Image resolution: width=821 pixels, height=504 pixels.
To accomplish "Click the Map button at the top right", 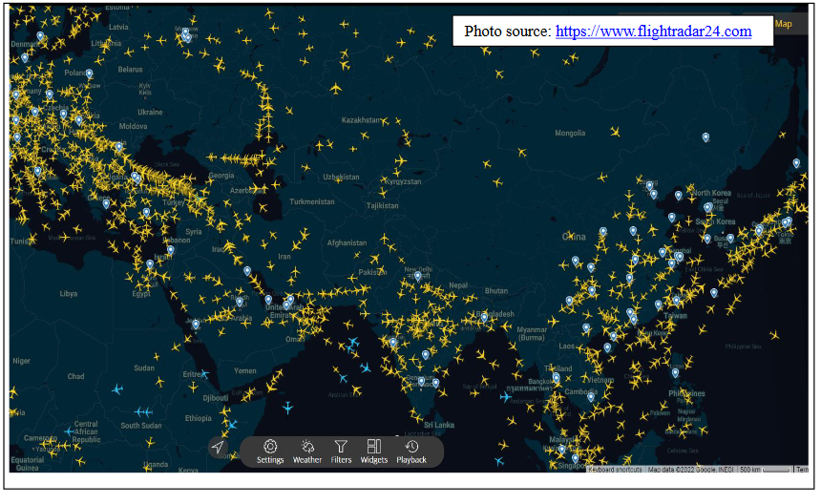I will 784,24.
